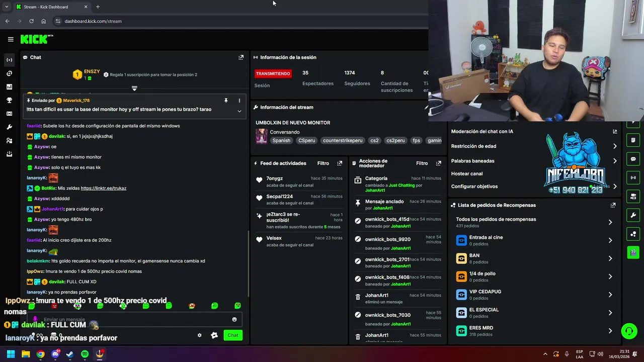Open EL ESPECIAL reward row

(x=534, y=313)
